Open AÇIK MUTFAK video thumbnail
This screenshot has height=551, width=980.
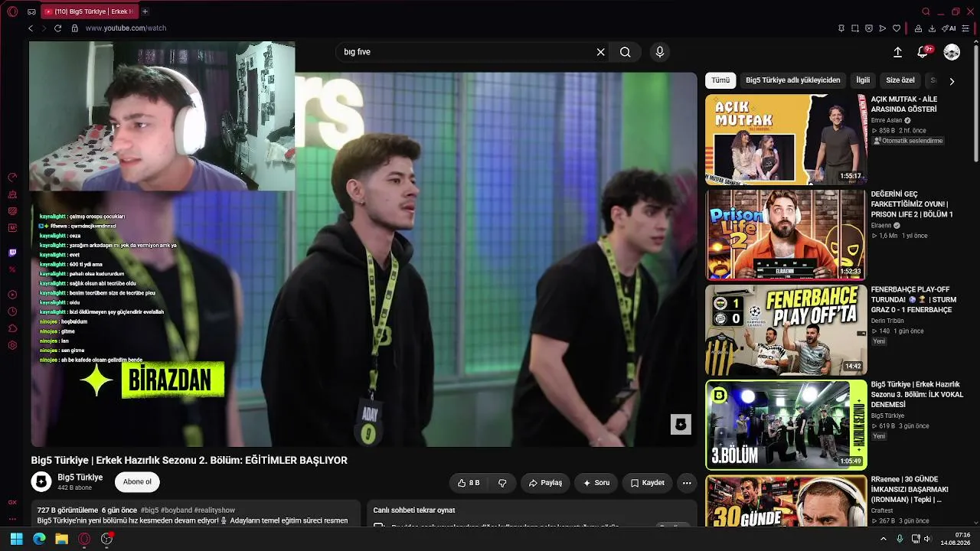pos(786,139)
